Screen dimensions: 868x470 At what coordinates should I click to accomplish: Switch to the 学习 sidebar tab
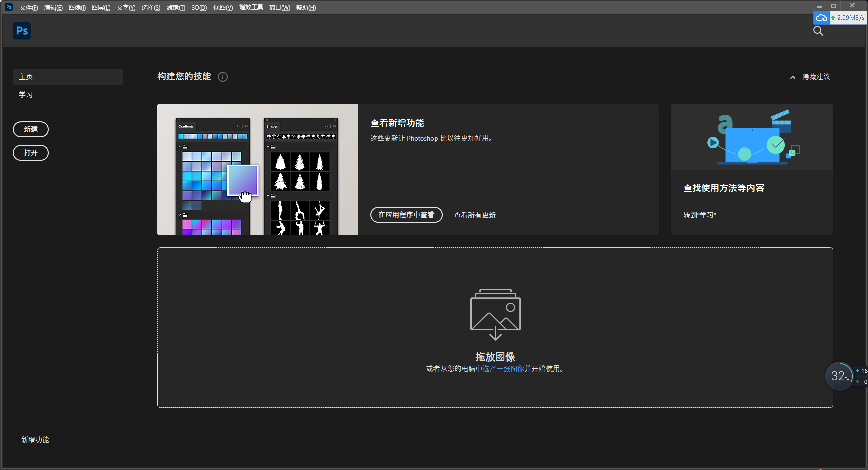26,95
